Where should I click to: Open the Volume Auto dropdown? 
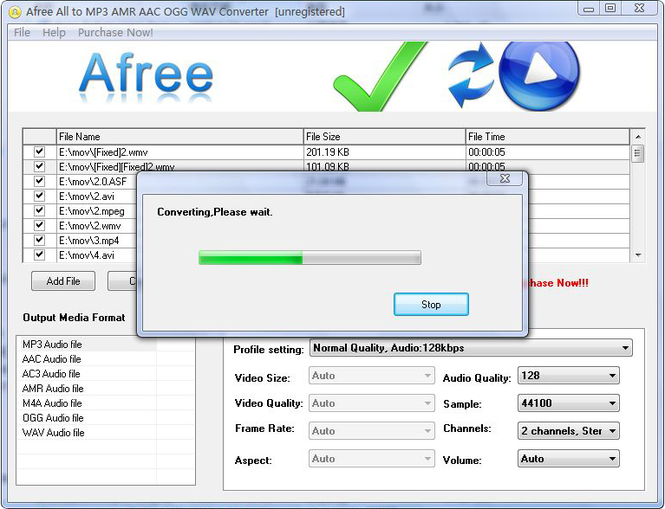(568, 459)
